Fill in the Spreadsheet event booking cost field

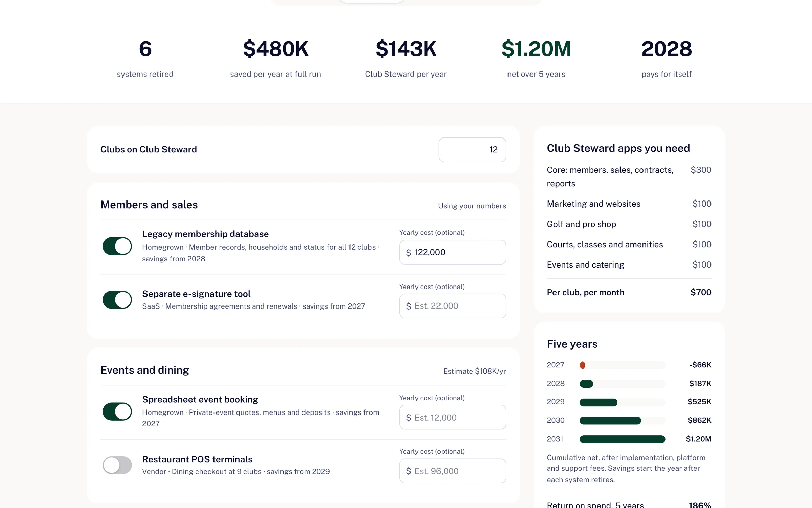tap(453, 417)
